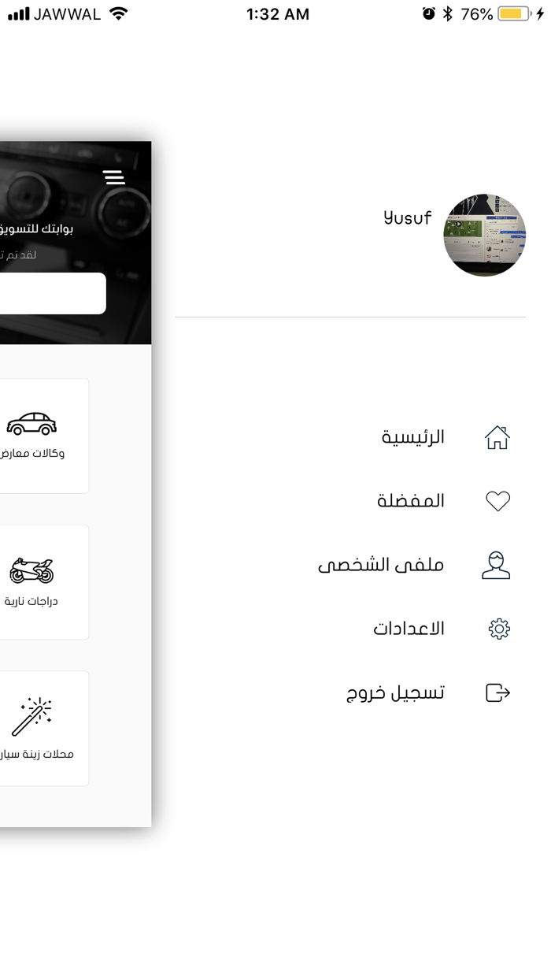Tap the car dealerships icon
Image resolution: width=551 pixels, height=980 pixels.
pos(31,424)
